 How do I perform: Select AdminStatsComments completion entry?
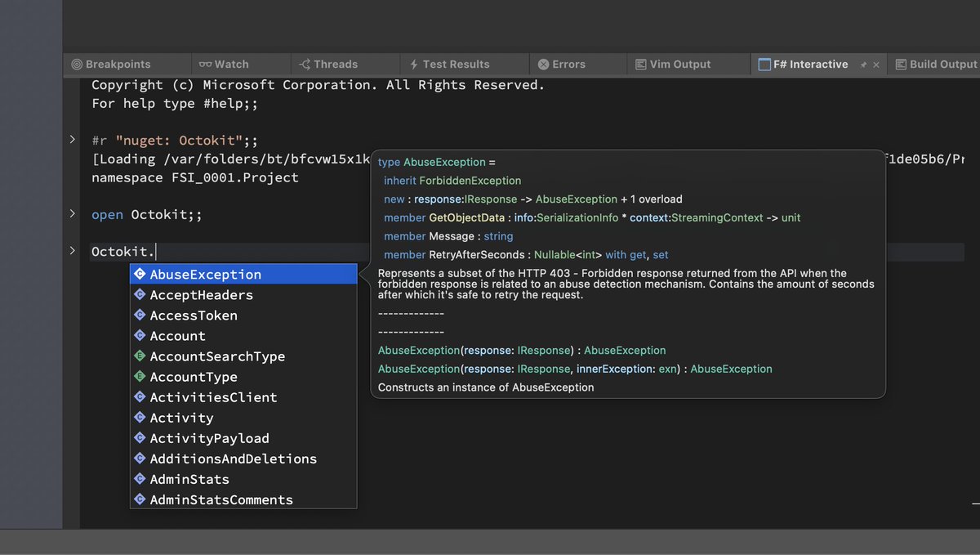tap(243, 499)
